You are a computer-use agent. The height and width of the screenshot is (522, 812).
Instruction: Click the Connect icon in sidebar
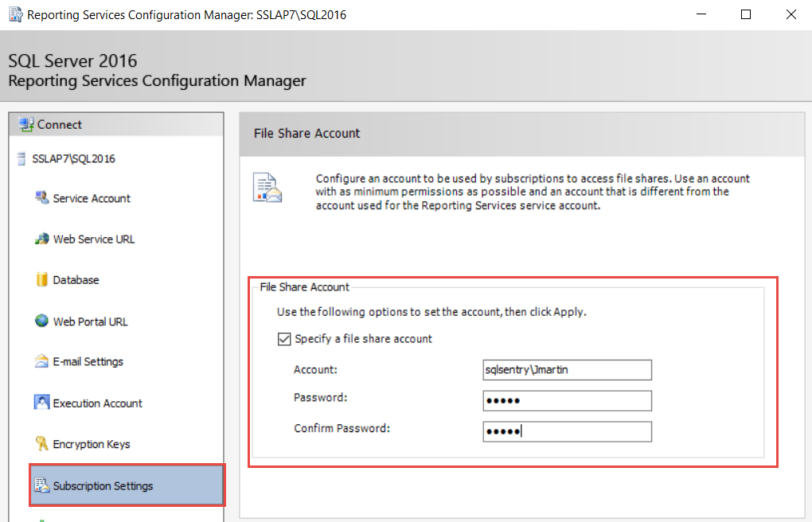[26, 124]
